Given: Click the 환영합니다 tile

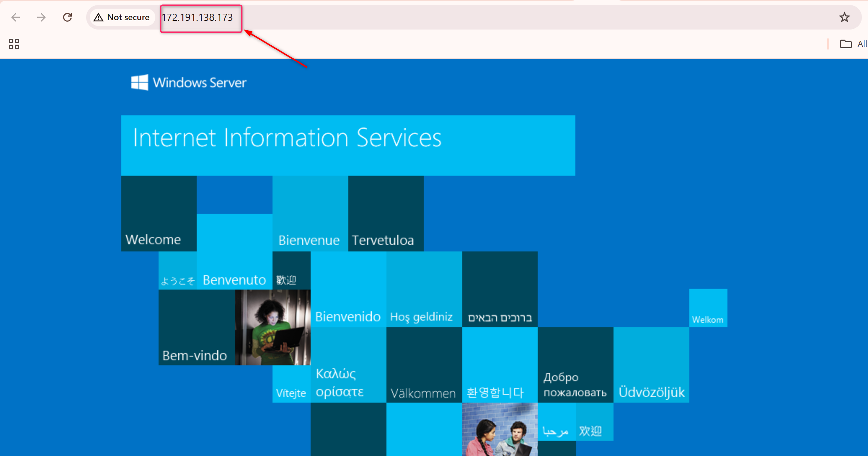Looking at the screenshot, I should (x=500, y=365).
